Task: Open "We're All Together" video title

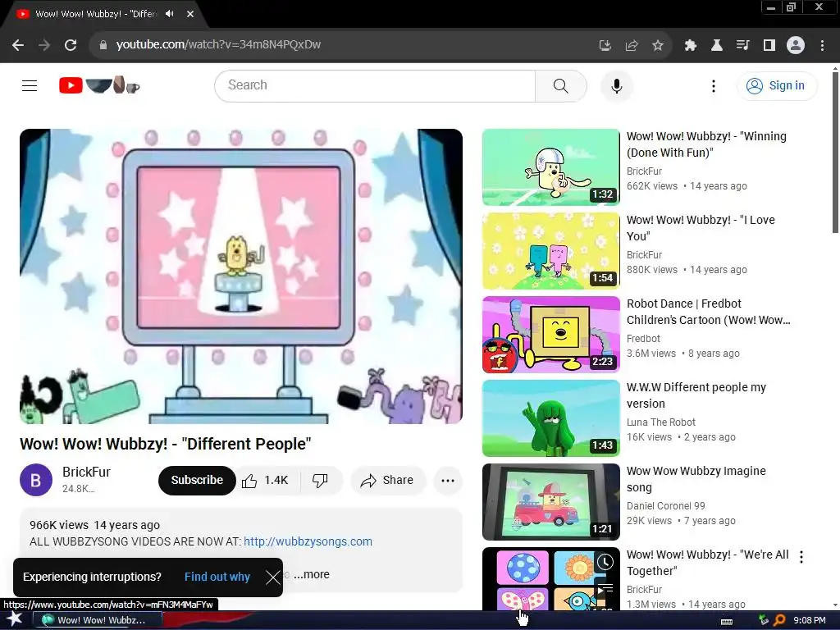Action: [707, 563]
